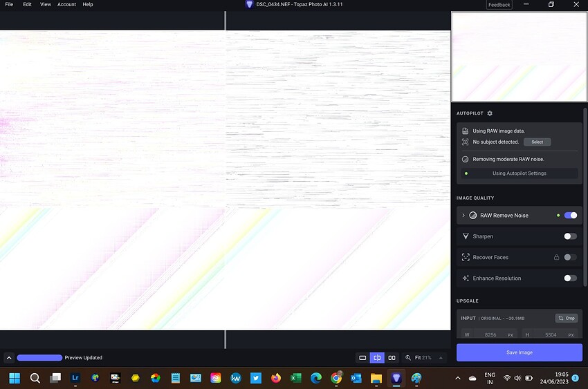Expand the RAW Remove Noise settings

coord(463,216)
